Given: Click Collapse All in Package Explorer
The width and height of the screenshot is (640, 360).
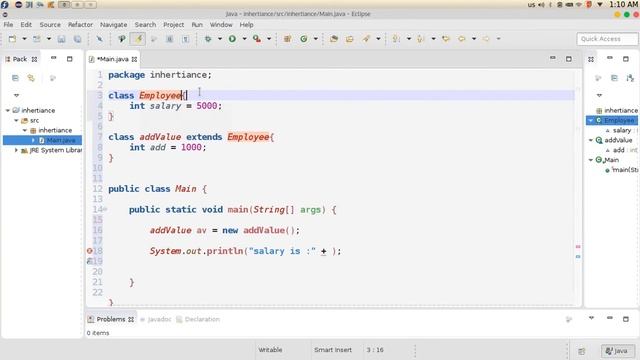Looking at the screenshot, I should (x=15, y=78).
